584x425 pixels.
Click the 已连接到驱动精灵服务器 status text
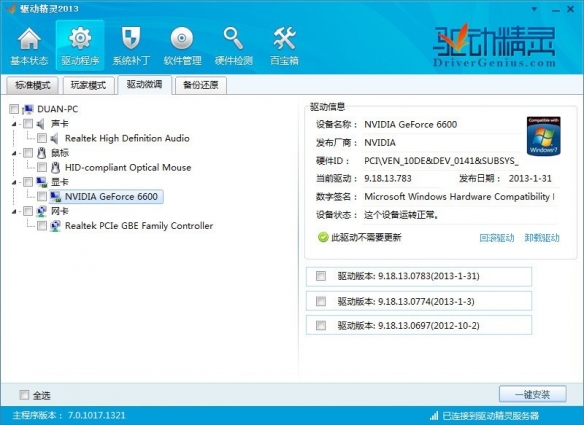pos(491,416)
